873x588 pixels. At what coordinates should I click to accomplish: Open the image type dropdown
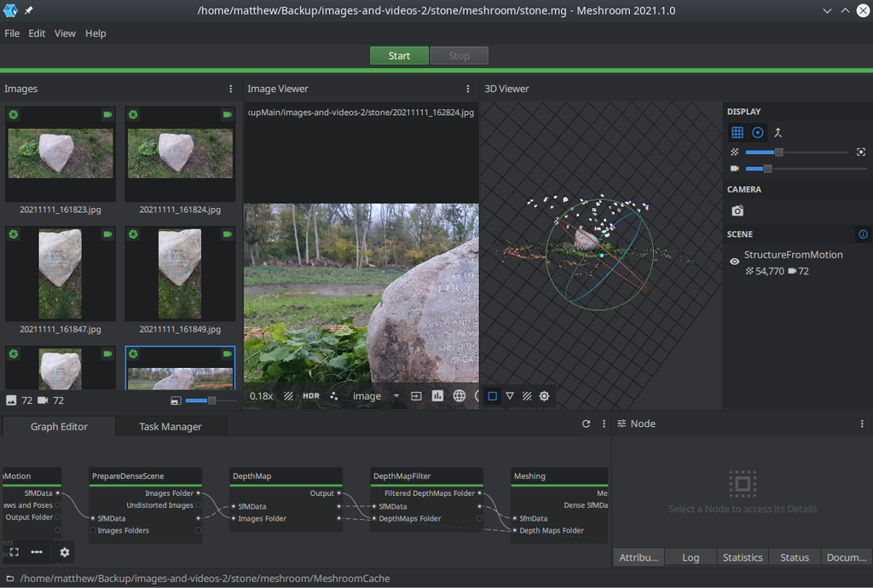(x=376, y=396)
